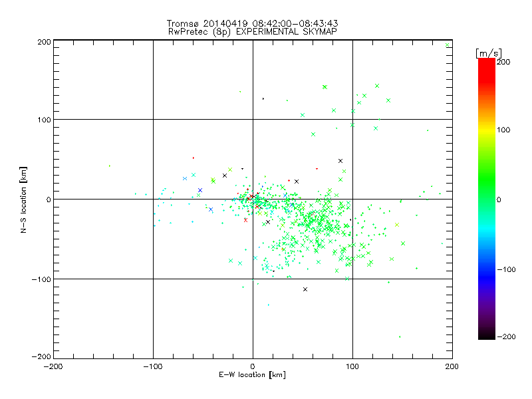The width and height of the screenshot is (532, 399).
Task: Click the 100 label on the m/s color bar
Action: click(503, 130)
